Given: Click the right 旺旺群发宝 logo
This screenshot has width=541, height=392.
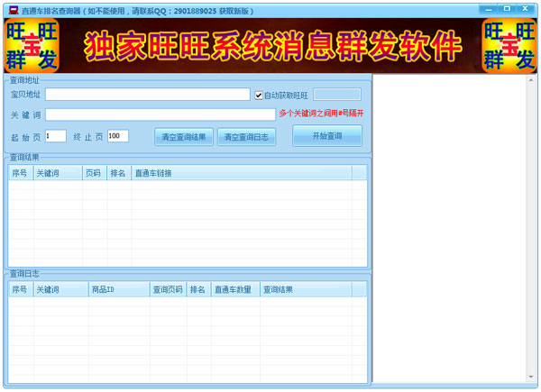Looking at the screenshot, I should [509, 45].
